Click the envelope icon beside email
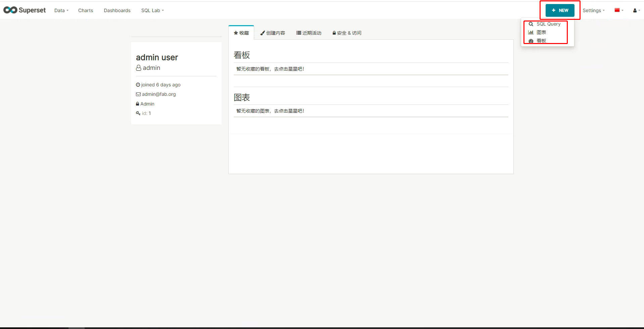The image size is (644, 329). tap(138, 94)
